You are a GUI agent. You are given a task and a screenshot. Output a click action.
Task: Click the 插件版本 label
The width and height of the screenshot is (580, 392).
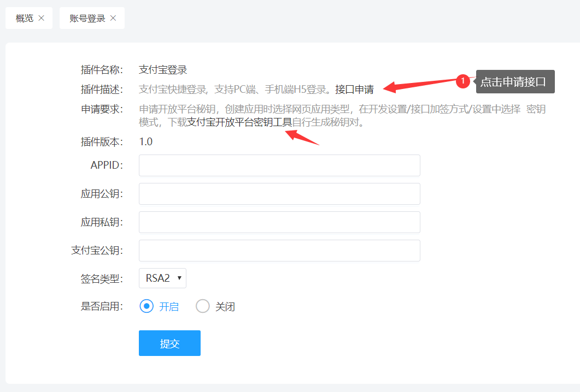[102, 141]
